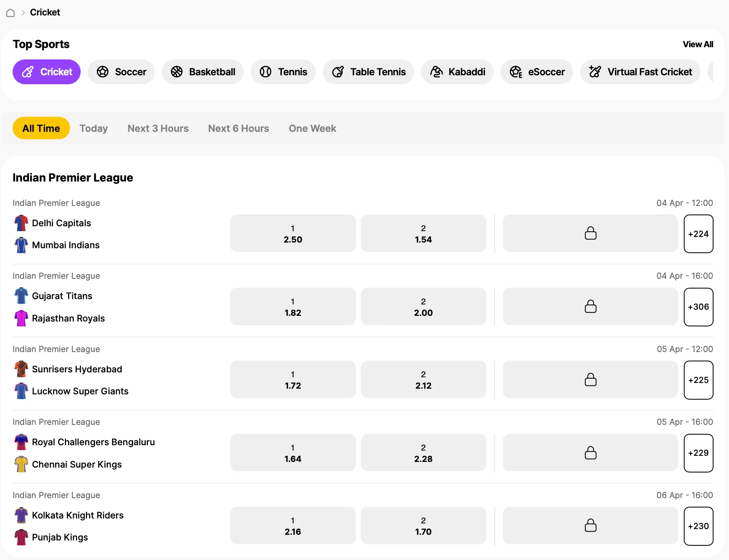This screenshot has height=560, width=729.
Task: Click the Delhi Capitals jersey icon
Action: (x=21, y=223)
